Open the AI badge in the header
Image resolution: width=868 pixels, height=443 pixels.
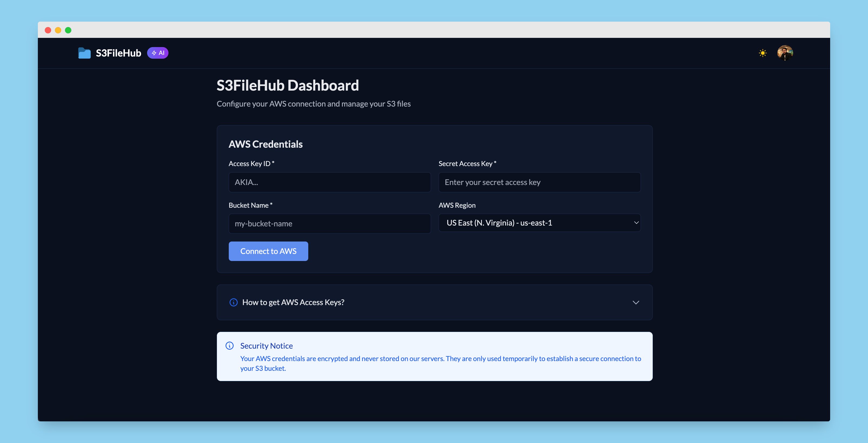point(158,53)
